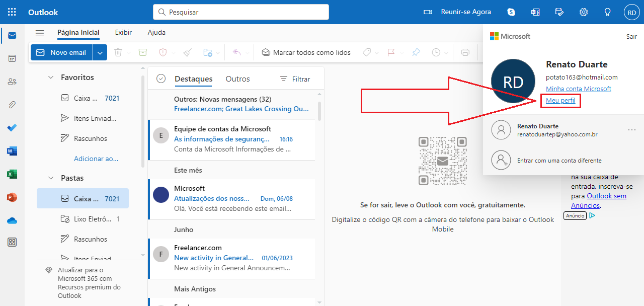
Task: Launch the Word app icon
Action: point(12,151)
